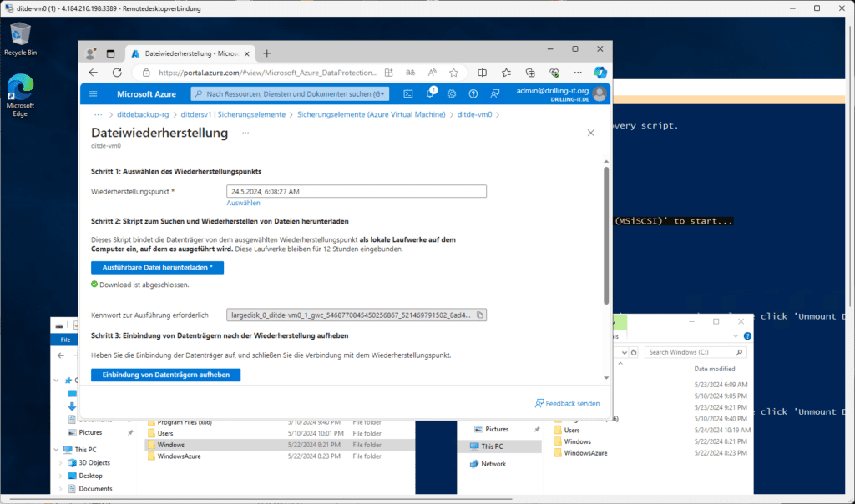Screen dimensions: 855x504
Task: Collapse This PC in left Explorer tree
Action: tap(56, 450)
